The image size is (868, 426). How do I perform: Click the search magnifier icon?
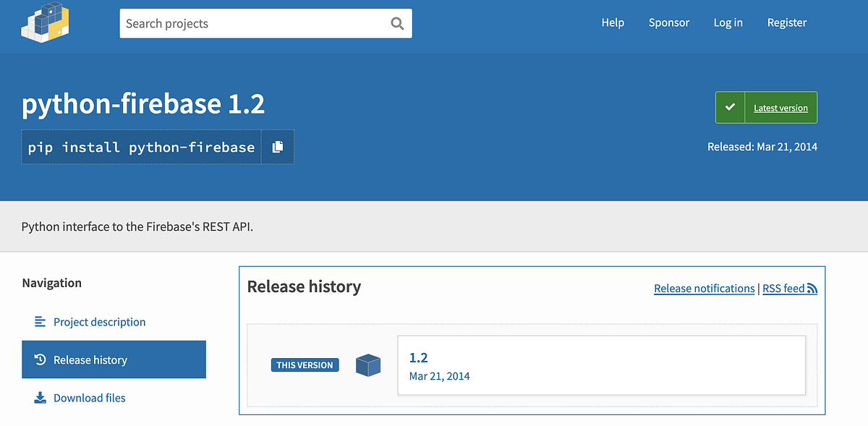[x=396, y=23]
